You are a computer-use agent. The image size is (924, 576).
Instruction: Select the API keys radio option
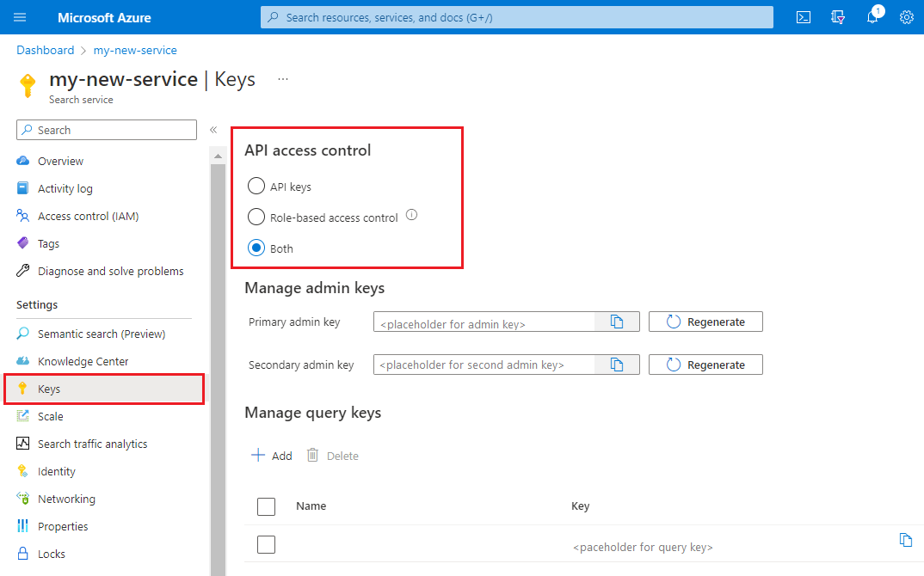[x=256, y=187]
